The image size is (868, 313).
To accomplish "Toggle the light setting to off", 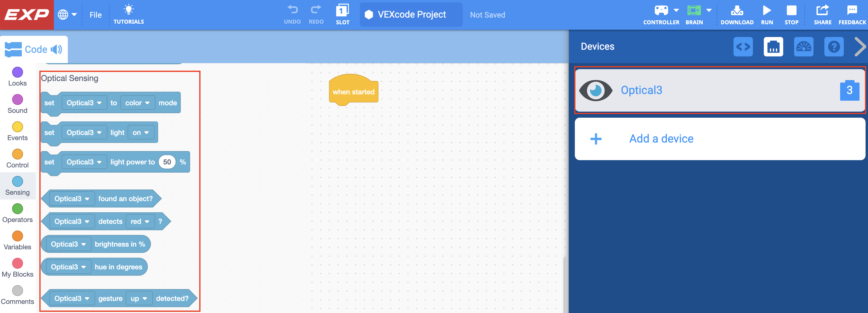I will tap(141, 132).
